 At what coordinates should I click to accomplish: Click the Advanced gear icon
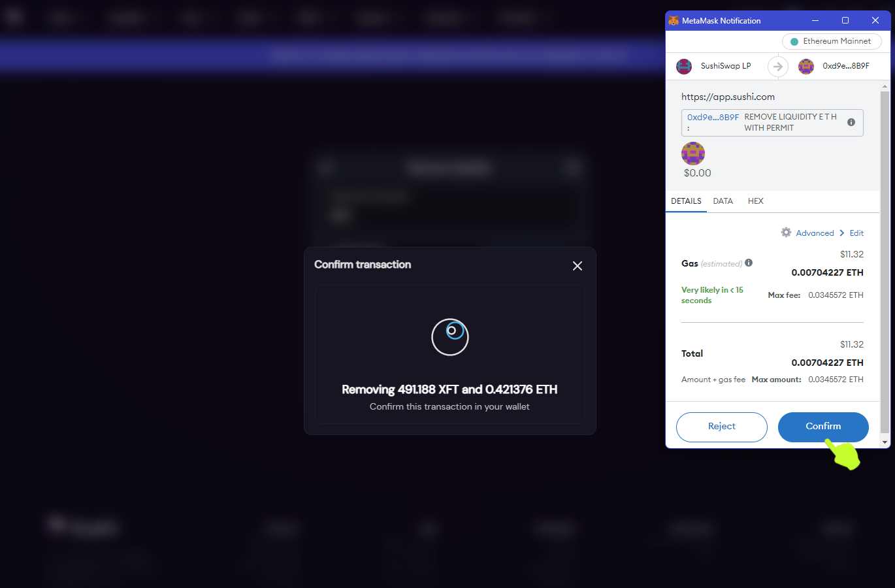point(786,232)
